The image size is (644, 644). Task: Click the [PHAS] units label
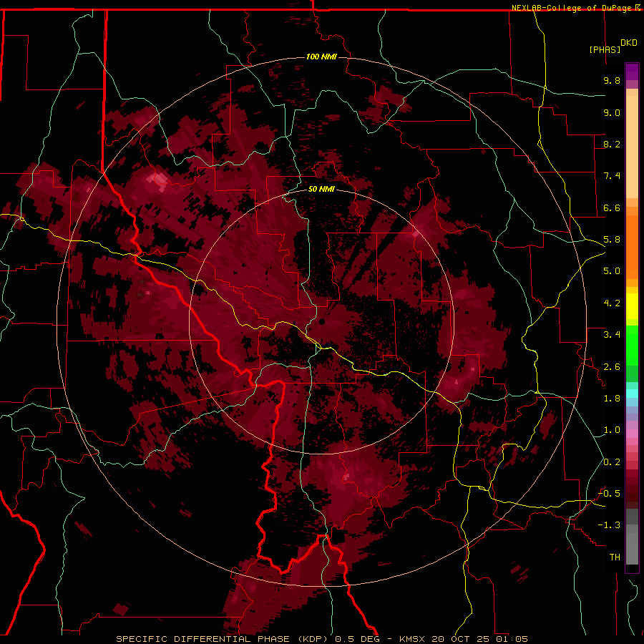click(605, 49)
